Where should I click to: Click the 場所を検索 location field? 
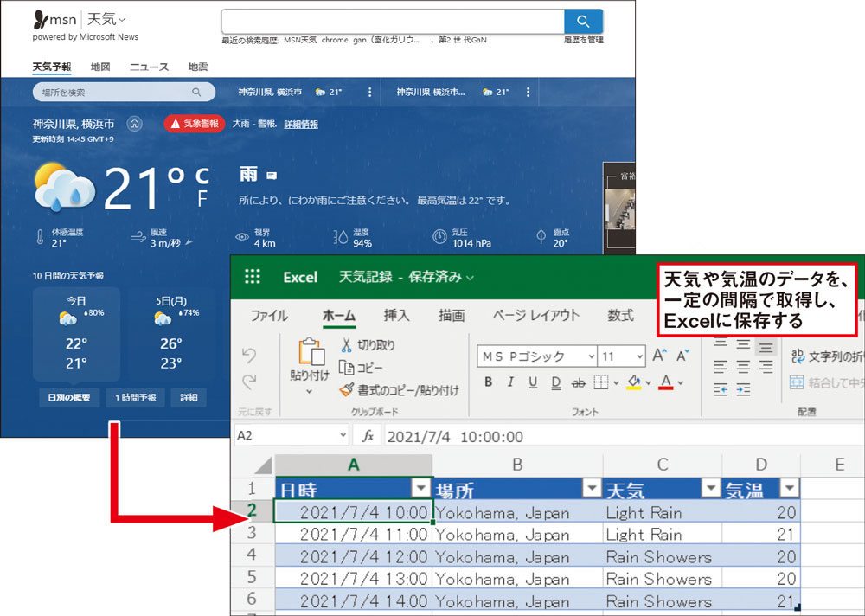(124, 93)
